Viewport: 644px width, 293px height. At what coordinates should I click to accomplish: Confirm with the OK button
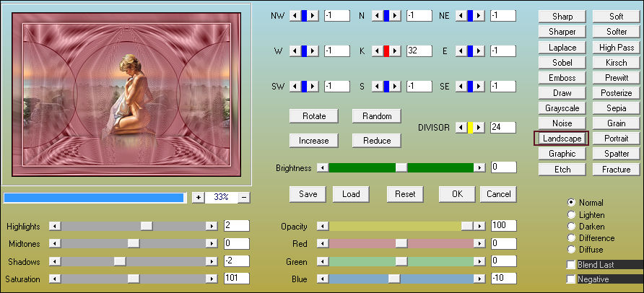coord(457,194)
